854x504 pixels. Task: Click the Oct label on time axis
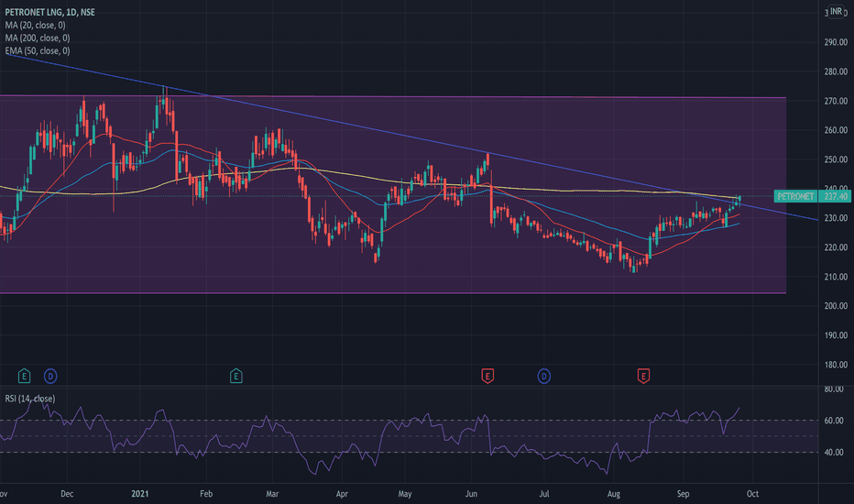pos(752,494)
